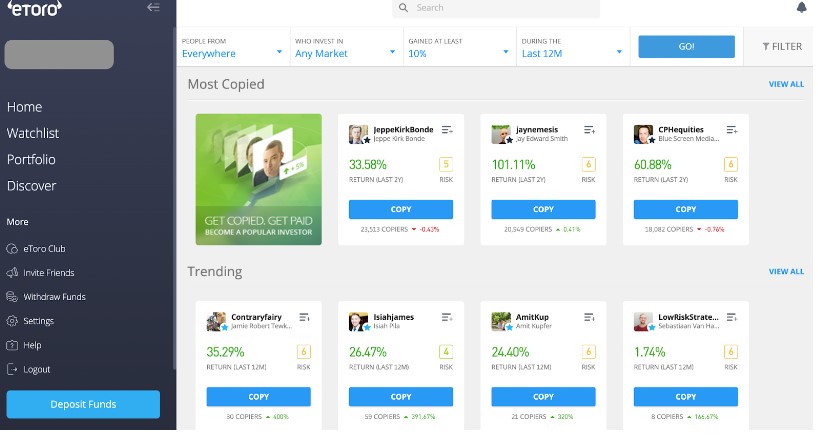Open eToro Club menu entry
Image resolution: width=818 pixels, height=445 pixels.
point(44,249)
